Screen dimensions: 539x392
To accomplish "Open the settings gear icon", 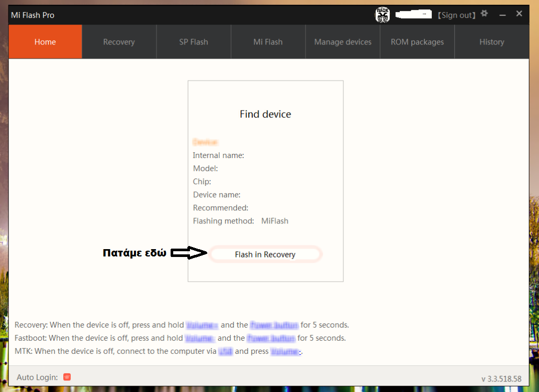I will point(485,14).
